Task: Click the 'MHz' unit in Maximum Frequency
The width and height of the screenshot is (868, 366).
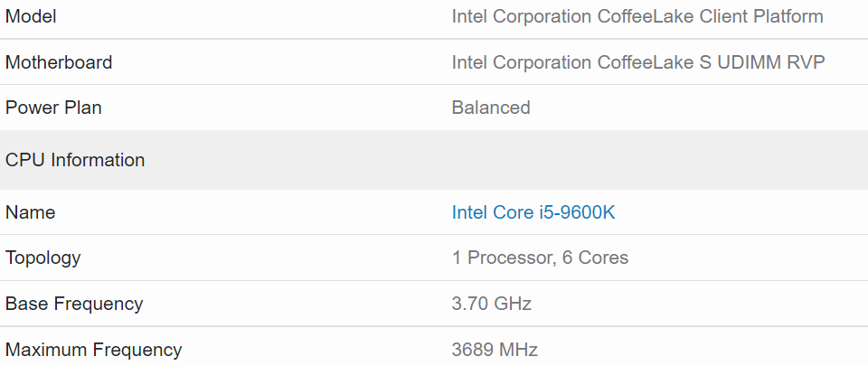Action: pos(520,350)
